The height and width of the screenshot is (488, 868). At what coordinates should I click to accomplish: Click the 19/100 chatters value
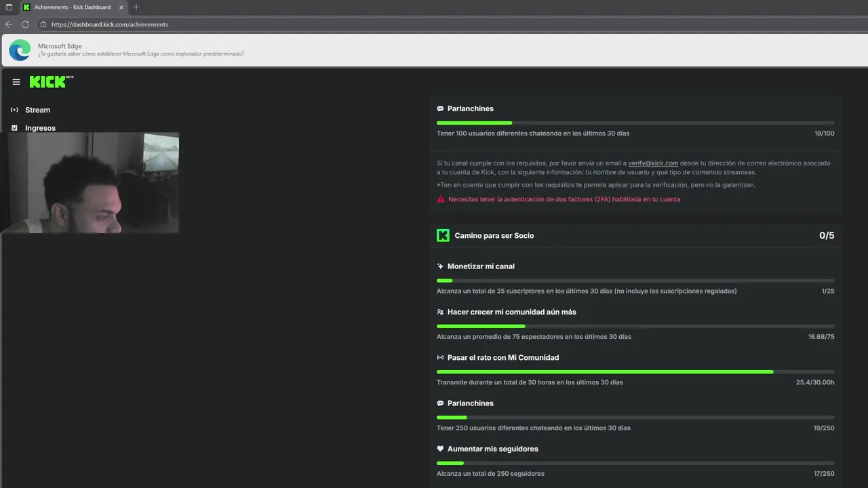(x=825, y=134)
